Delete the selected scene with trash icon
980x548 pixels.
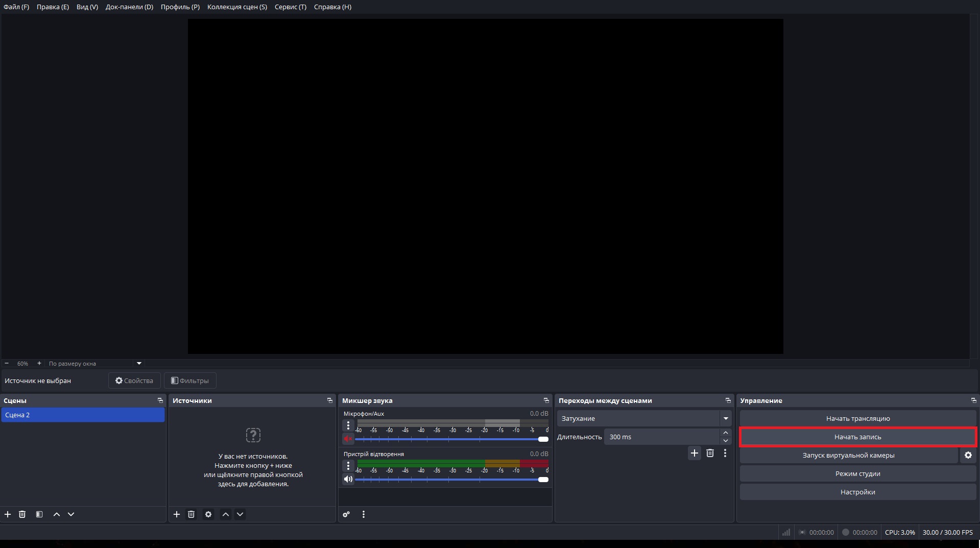22,514
